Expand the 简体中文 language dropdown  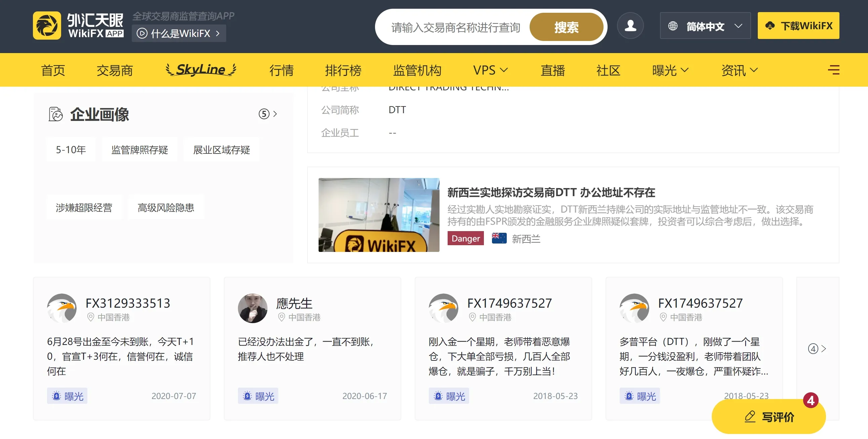pyautogui.click(x=705, y=26)
